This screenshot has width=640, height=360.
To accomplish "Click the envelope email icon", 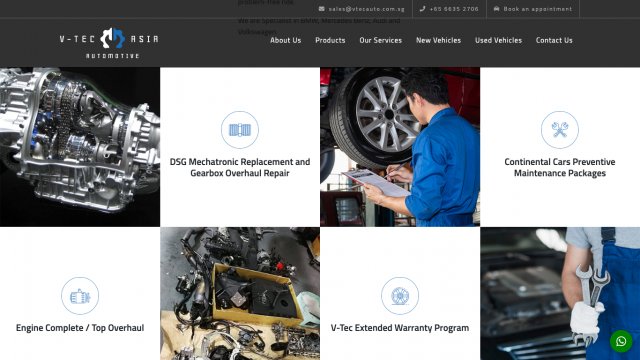I will pos(322,9).
